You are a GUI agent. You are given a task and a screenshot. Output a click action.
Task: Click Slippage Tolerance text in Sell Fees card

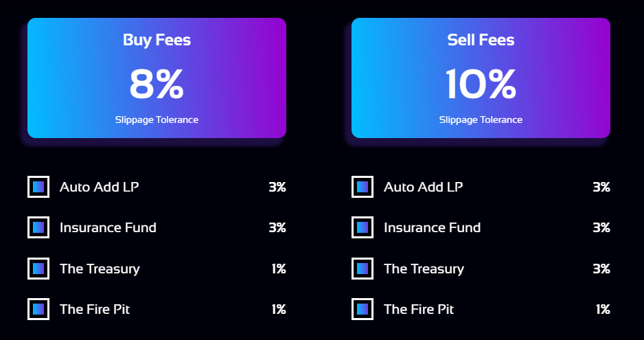click(481, 120)
